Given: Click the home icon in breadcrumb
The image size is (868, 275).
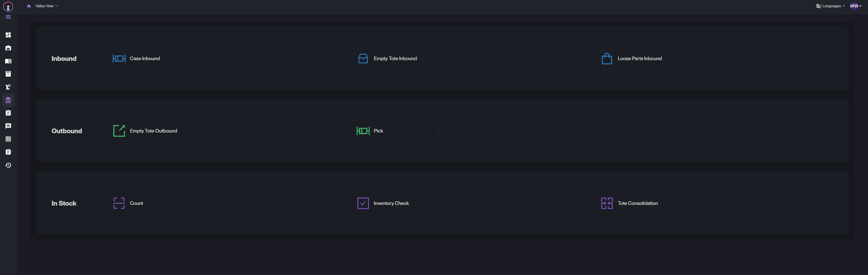Looking at the screenshot, I should click(29, 6).
